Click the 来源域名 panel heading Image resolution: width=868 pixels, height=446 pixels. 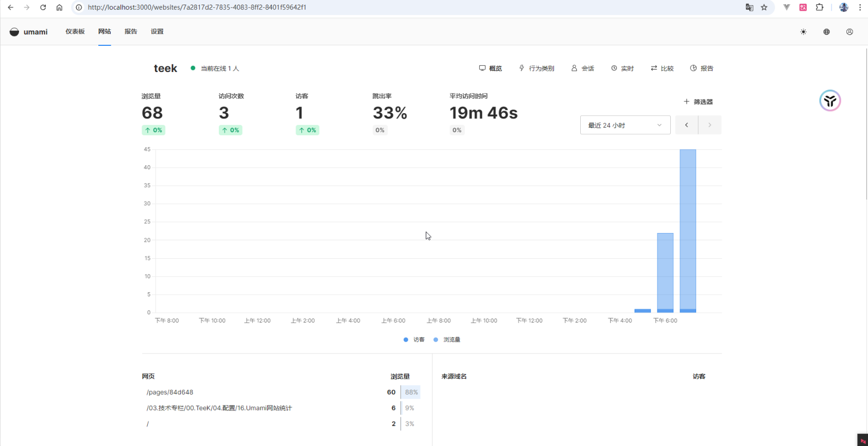[454, 377]
